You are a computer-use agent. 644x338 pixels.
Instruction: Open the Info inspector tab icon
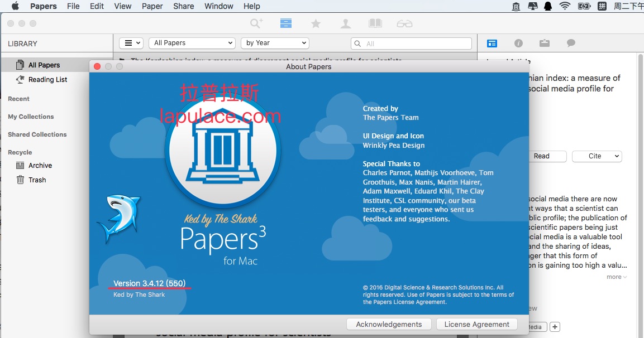click(x=518, y=43)
